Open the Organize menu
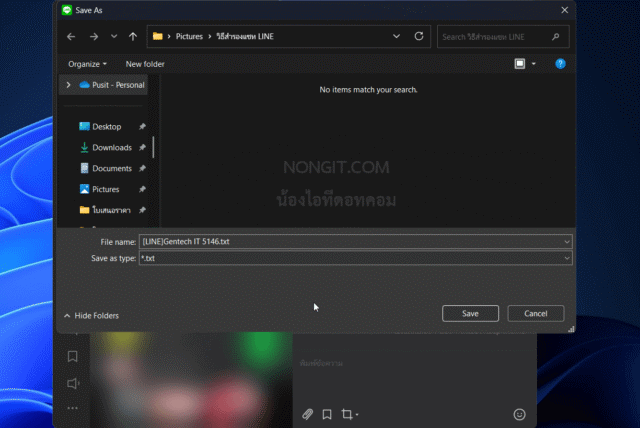The height and width of the screenshot is (428, 640). (x=87, y=64)
